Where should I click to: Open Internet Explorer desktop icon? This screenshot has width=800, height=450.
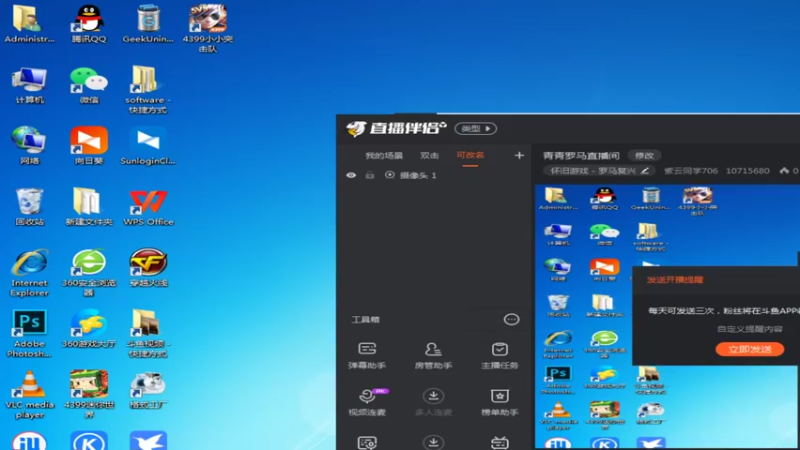coord(29,272)
